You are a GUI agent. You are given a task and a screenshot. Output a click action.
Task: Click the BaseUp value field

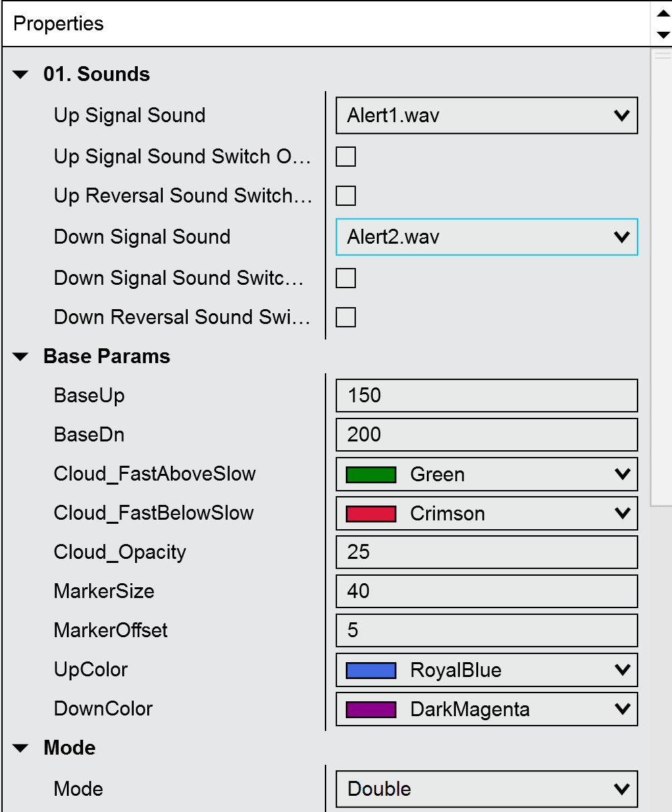click(x=487, y=396)
